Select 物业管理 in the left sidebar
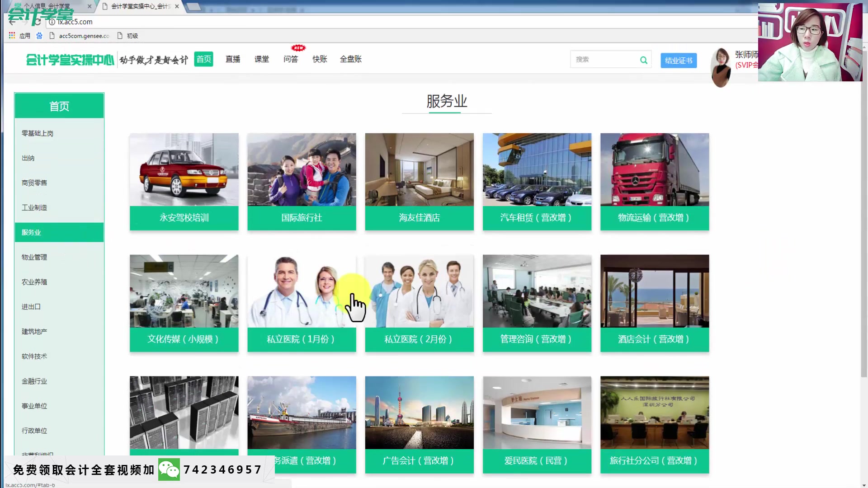 click(34, 257)
